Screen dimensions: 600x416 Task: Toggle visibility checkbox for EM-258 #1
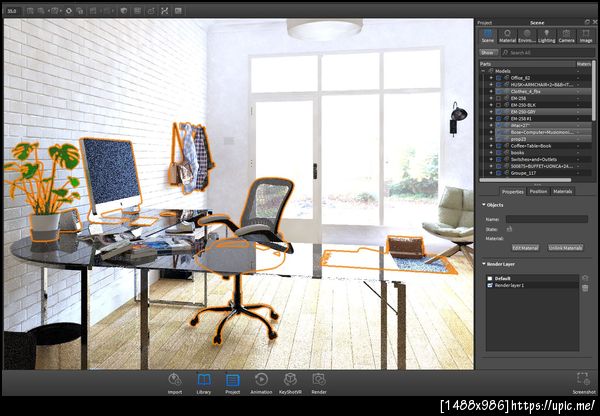pyautogui.click(x=499, y=119)
